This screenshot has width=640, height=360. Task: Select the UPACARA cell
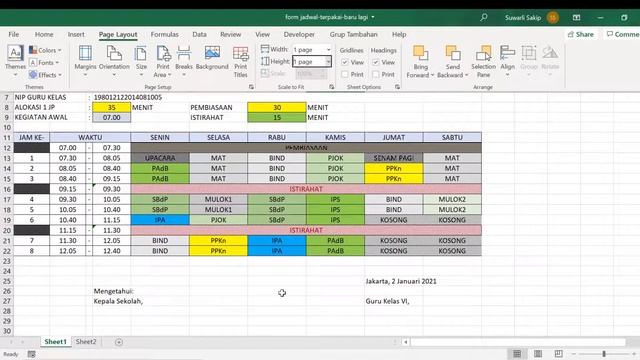[160, 158]
